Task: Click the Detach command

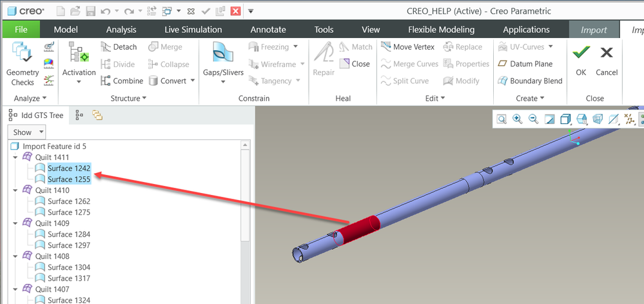Action: click(x=119, y=47)
